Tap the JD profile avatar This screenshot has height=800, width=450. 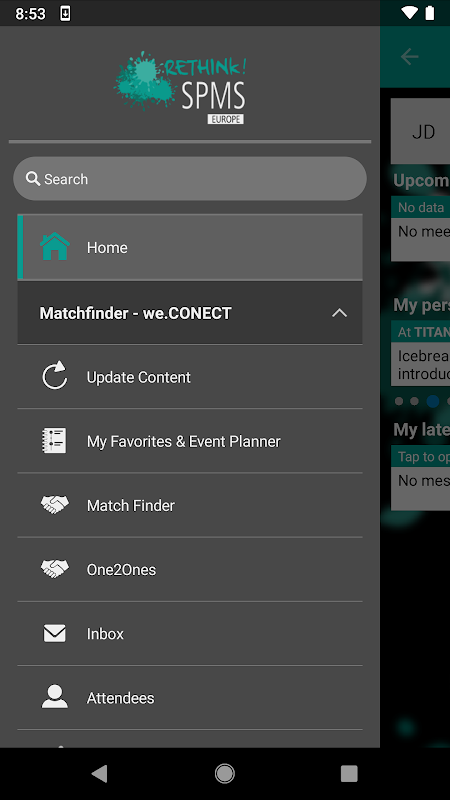coord(422,132)
